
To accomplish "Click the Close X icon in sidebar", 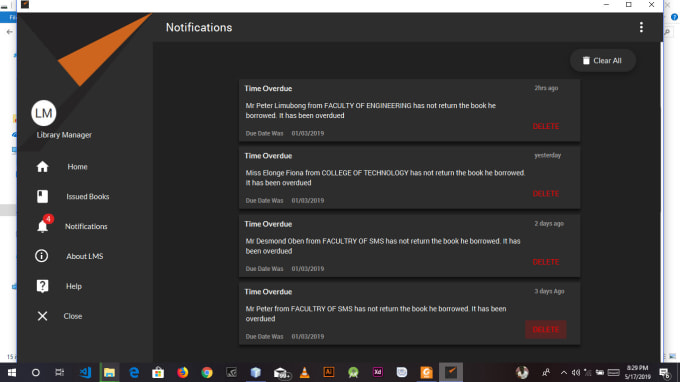I will coord(42,316).
